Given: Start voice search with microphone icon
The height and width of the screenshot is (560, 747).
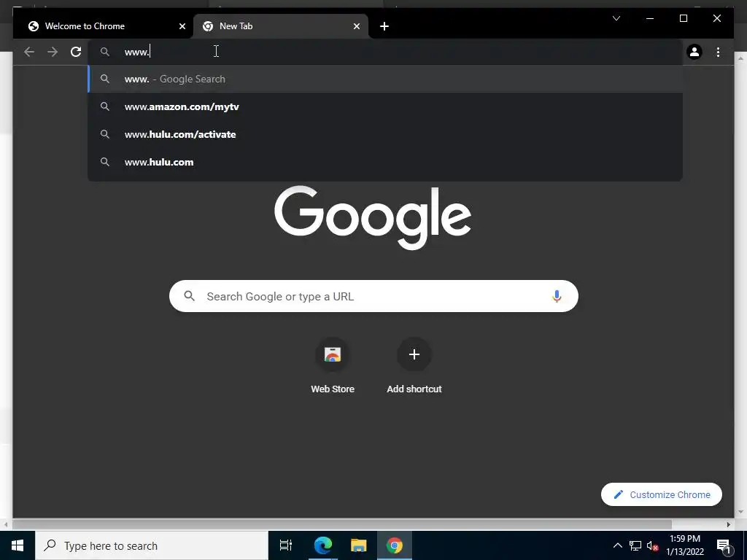Looking at the screenshot, I should [x=556, y=296].
